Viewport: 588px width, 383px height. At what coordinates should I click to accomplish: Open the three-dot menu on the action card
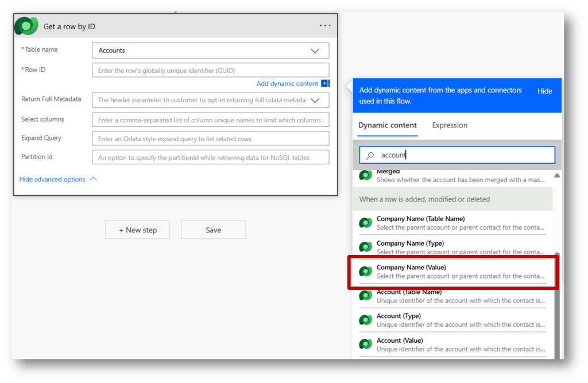325,26
